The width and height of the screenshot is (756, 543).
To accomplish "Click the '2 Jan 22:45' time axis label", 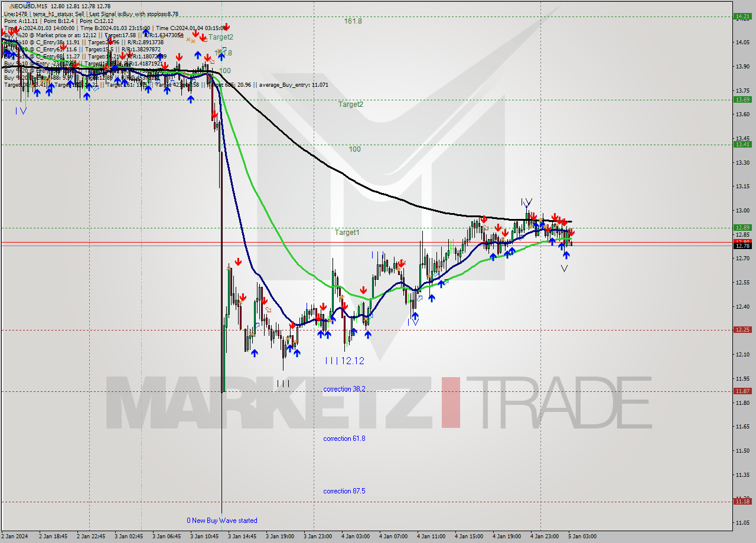I will click(92, 537).
